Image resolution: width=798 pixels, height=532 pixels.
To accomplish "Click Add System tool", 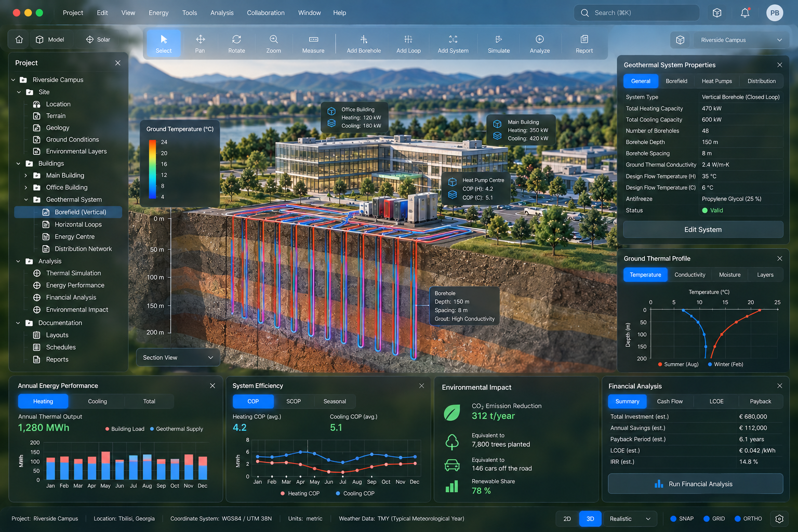I will pyautogui.click(x=453, y=44).
